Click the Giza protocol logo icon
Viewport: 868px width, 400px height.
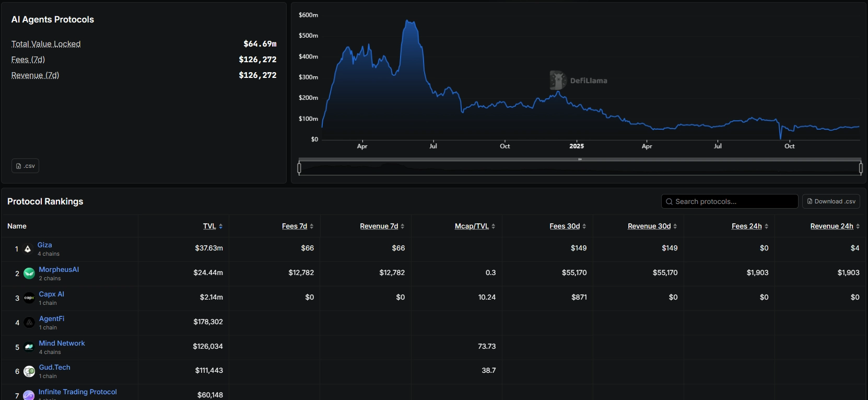pos(28,249)
